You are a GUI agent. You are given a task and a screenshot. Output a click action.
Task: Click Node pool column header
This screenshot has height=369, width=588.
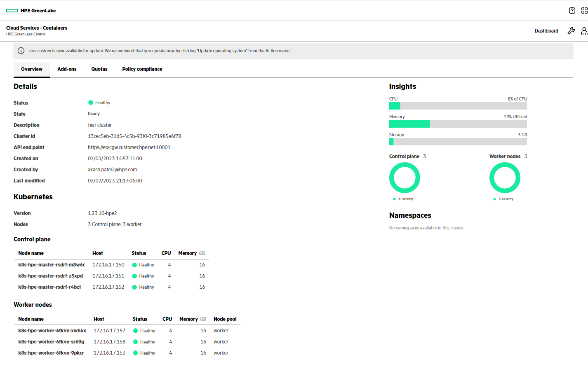(225, 319)
